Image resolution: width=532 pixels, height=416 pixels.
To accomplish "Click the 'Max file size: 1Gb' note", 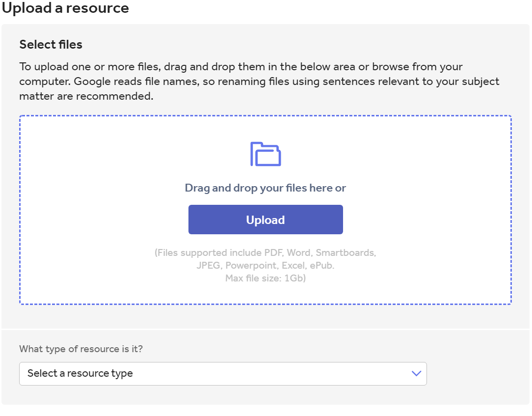I will [266, 278].
